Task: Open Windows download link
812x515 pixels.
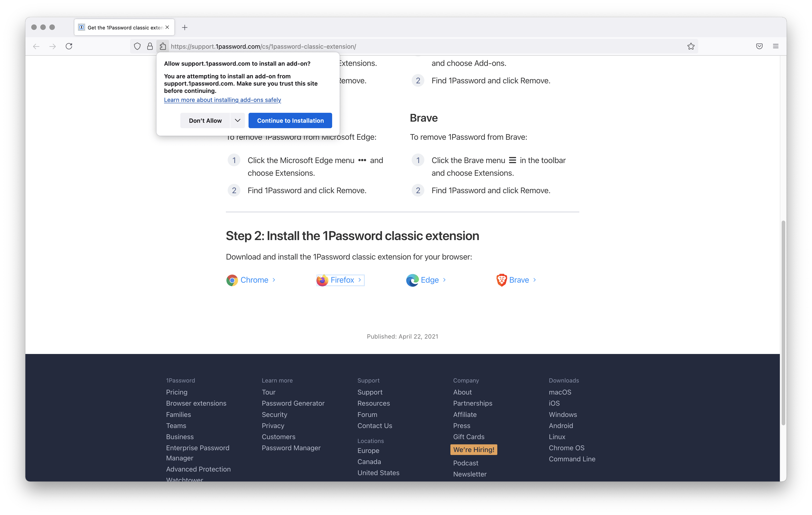Action: pos(563,415)
